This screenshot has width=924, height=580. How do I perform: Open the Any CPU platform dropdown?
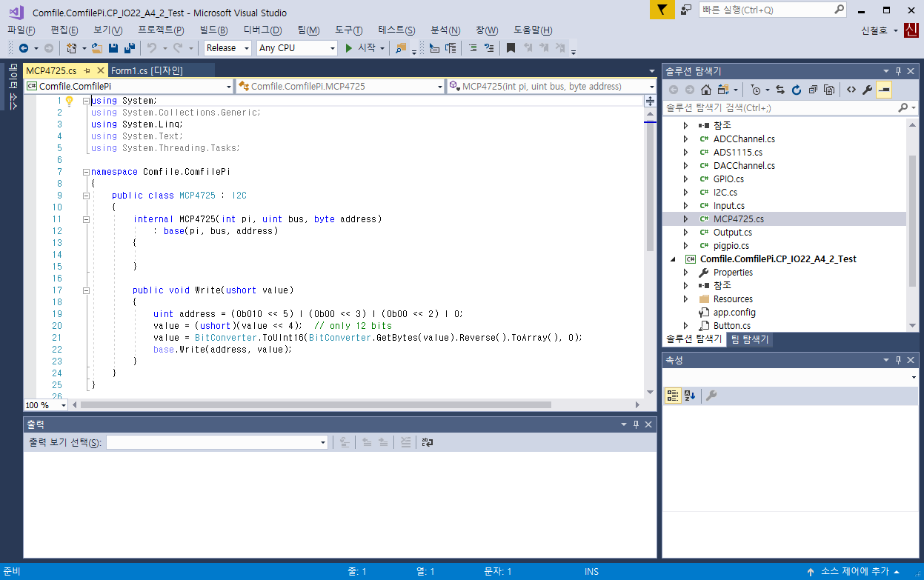point(296,48)
